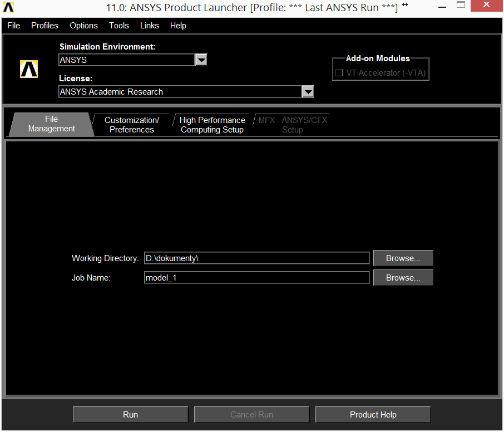Viewport: 504px width, 432px height.
Task: Click the Job Name label
Action: pyautogui.click(x=91, y=278)
